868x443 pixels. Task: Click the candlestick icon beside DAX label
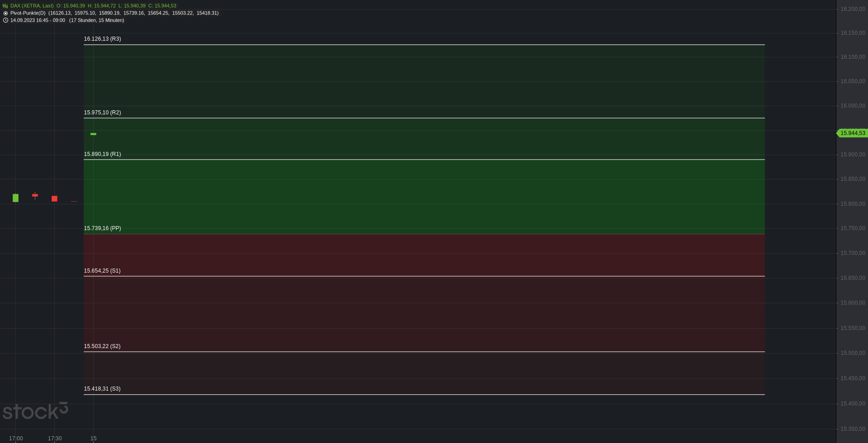pyautogui.click(x=5, y=6)
